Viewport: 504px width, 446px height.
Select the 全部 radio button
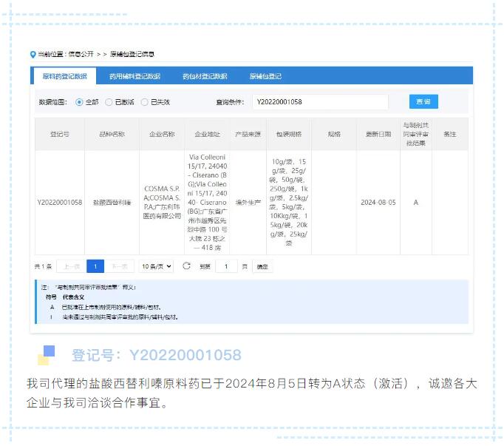coord(79,102)
